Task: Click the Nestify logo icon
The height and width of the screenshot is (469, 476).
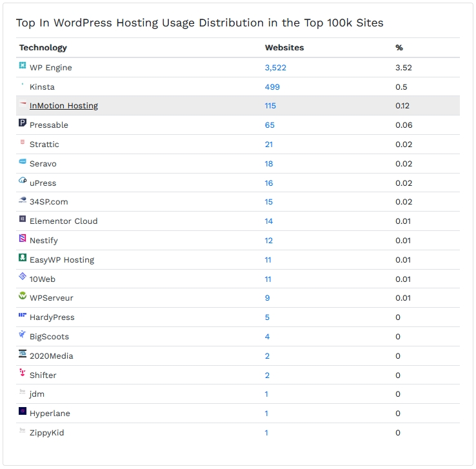Action: pos(23,239)
